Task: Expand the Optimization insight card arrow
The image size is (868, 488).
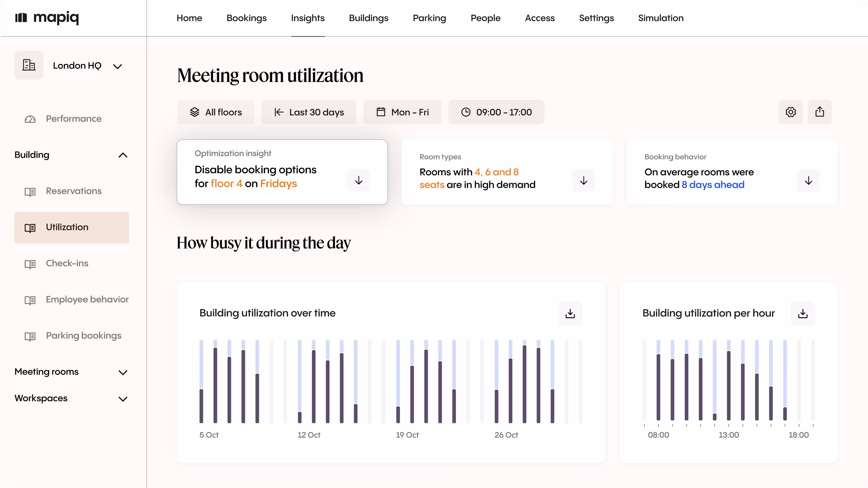Action: 359,180
